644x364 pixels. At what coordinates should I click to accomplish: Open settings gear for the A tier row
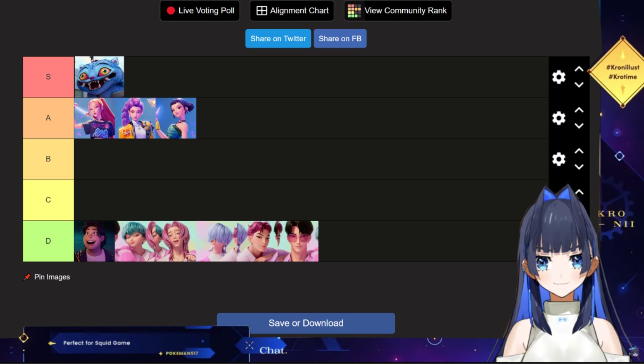click(559, 118)
